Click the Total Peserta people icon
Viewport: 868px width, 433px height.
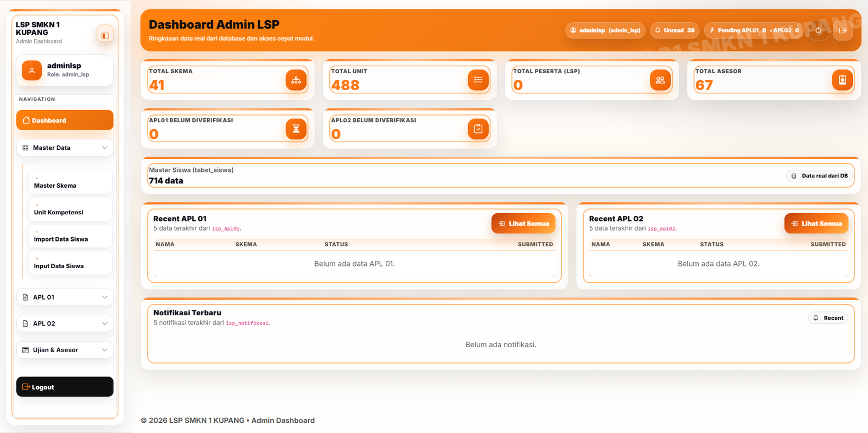click(x=660, y=80)
